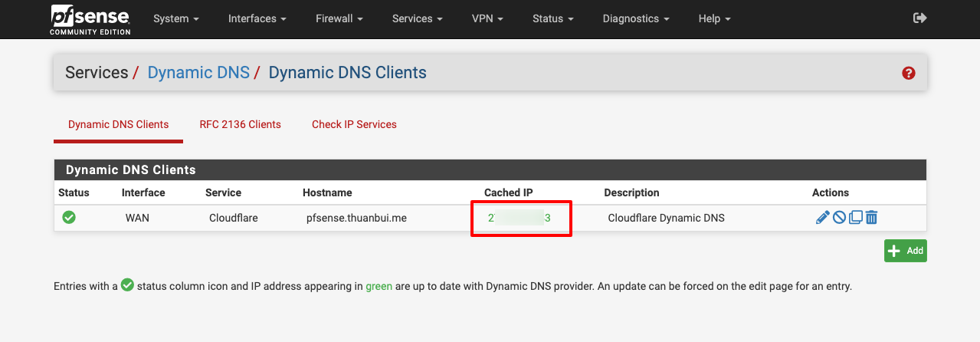Screen dimensions: 980x342
Task: Click the Service column header
Action: tap(223, 192)
